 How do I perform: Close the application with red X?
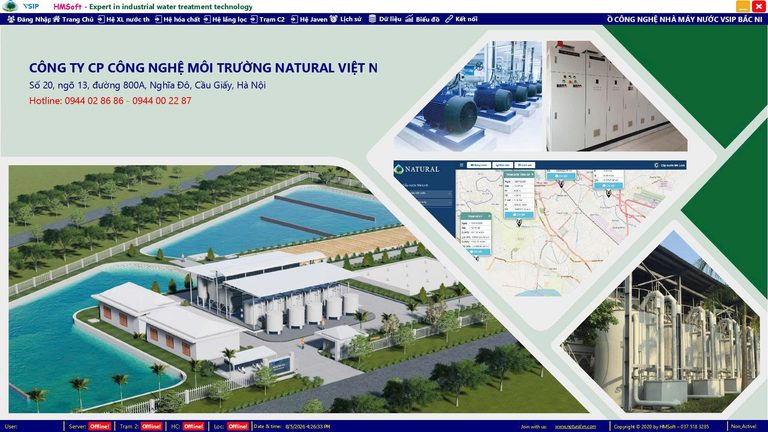(758, 6)
